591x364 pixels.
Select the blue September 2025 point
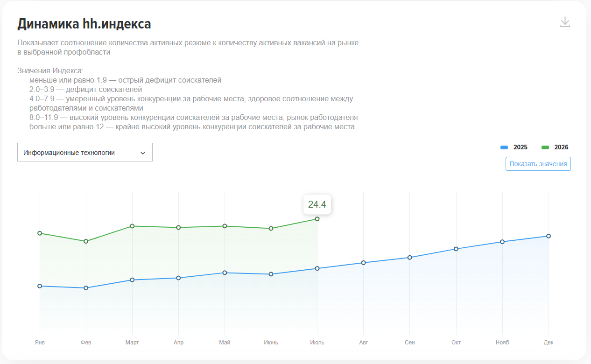click(409, 258)
